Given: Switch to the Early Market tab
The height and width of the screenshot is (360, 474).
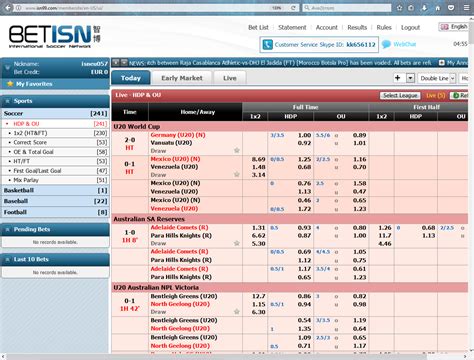Looking at the screenshot, I should point(182,78).
